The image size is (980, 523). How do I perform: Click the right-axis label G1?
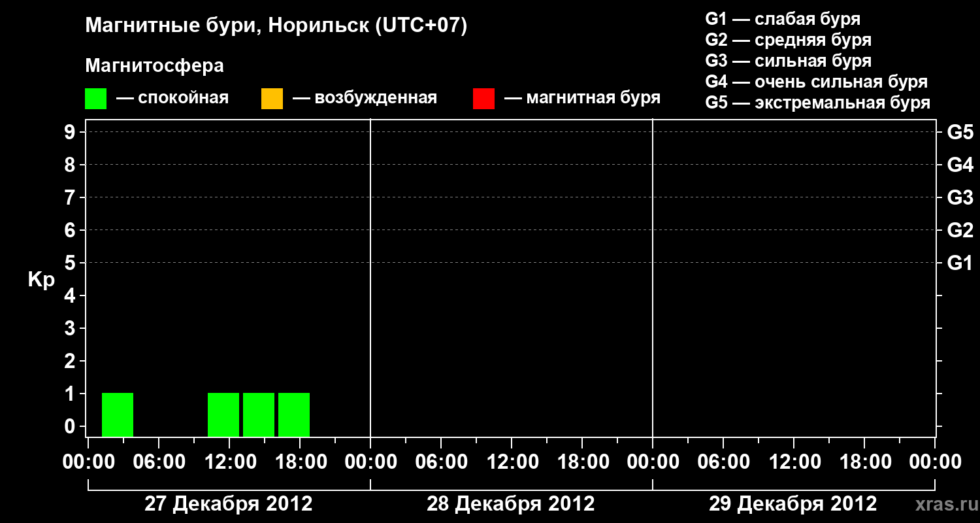[960, 263]
